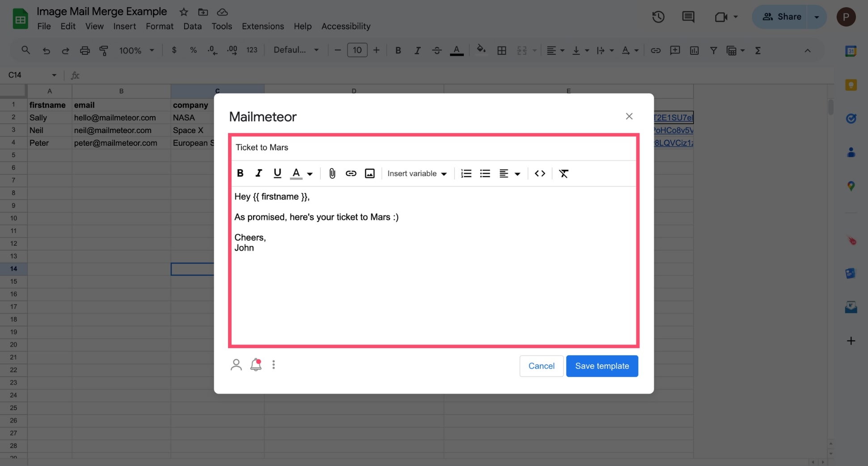Toggle underline in Mailmeteor editor
This screenshot has width=868, height=466.
277,173
